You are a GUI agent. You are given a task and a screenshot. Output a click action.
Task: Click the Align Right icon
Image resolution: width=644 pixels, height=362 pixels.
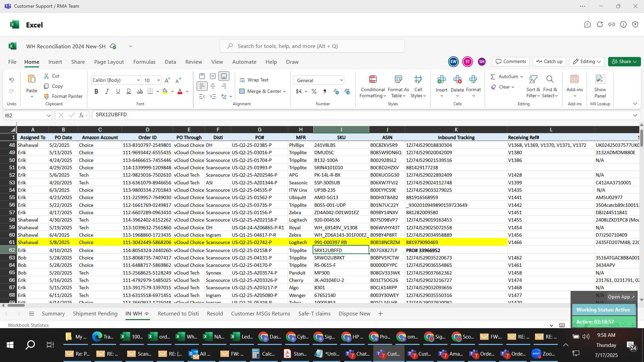[x=224, y=86]
